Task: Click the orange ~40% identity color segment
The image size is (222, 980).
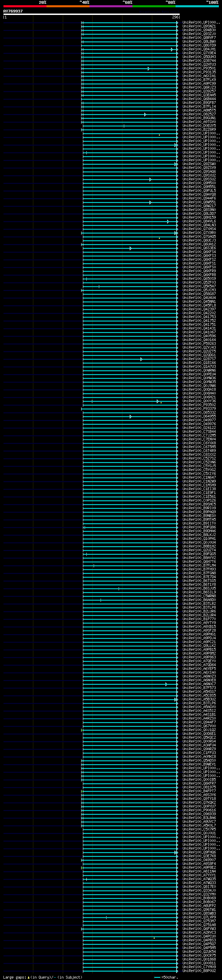Action: coord(68,6)
